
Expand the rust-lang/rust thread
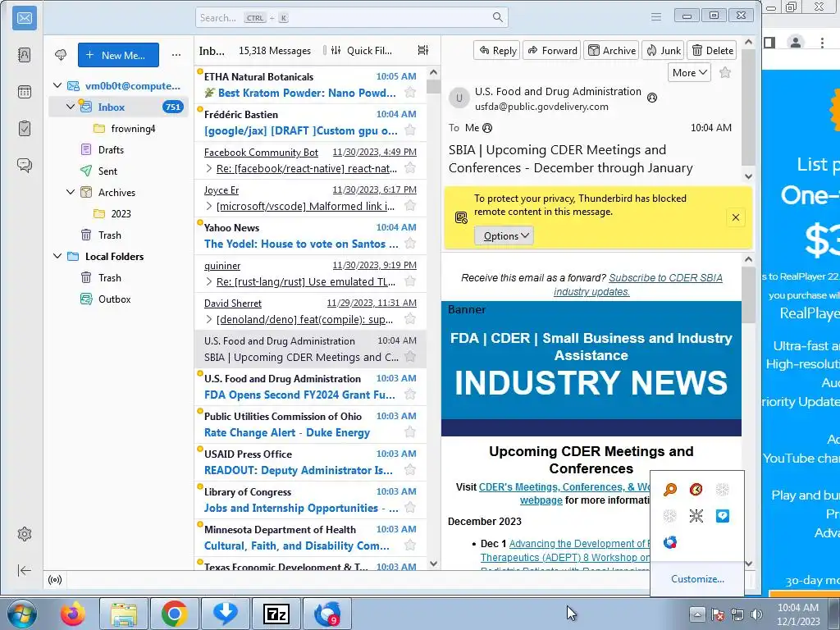click(x=209, y=281)
